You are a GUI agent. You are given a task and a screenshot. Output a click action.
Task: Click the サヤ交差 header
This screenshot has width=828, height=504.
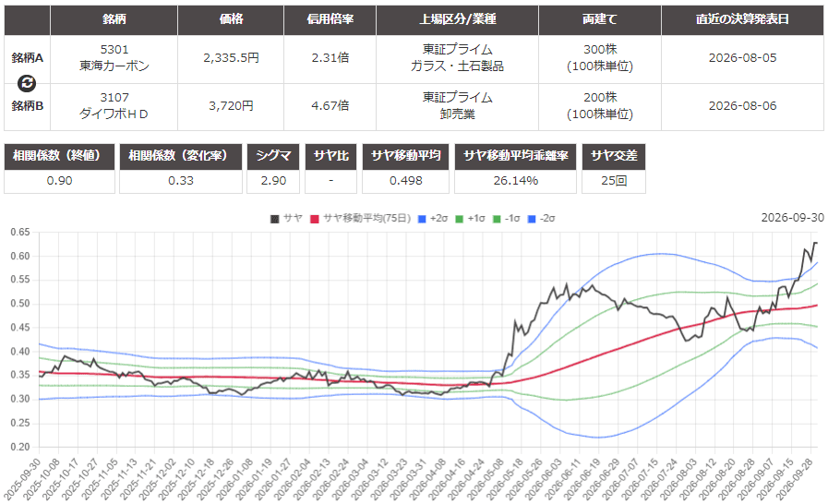click(x=614, y=156)
